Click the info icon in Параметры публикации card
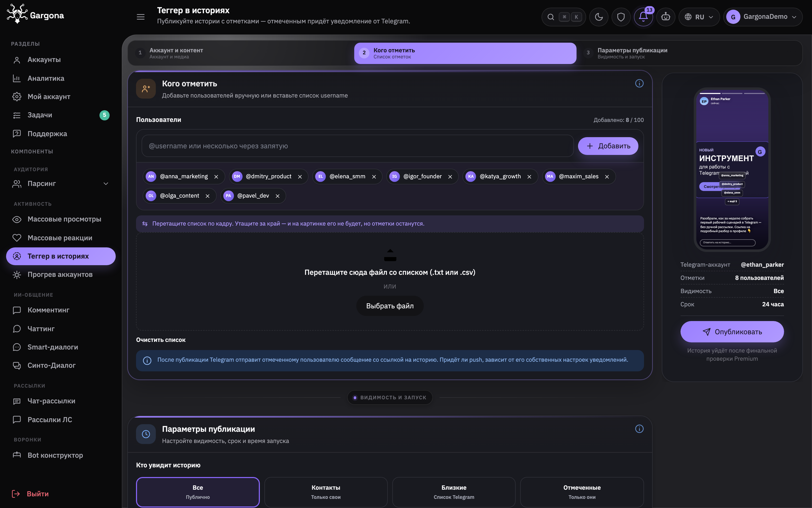Image resolution: width=812 pixels, height=508 pixels. (x=639, y=429)
